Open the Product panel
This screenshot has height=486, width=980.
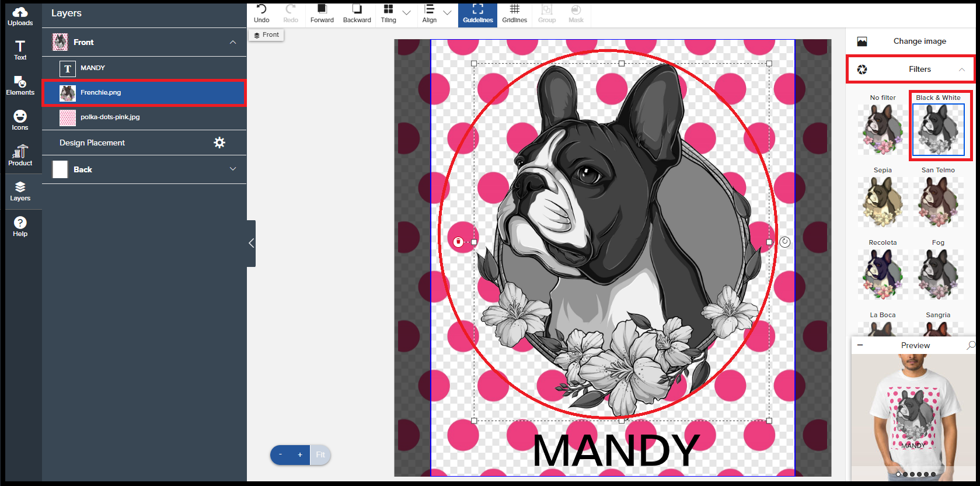[x=20, y=155]
